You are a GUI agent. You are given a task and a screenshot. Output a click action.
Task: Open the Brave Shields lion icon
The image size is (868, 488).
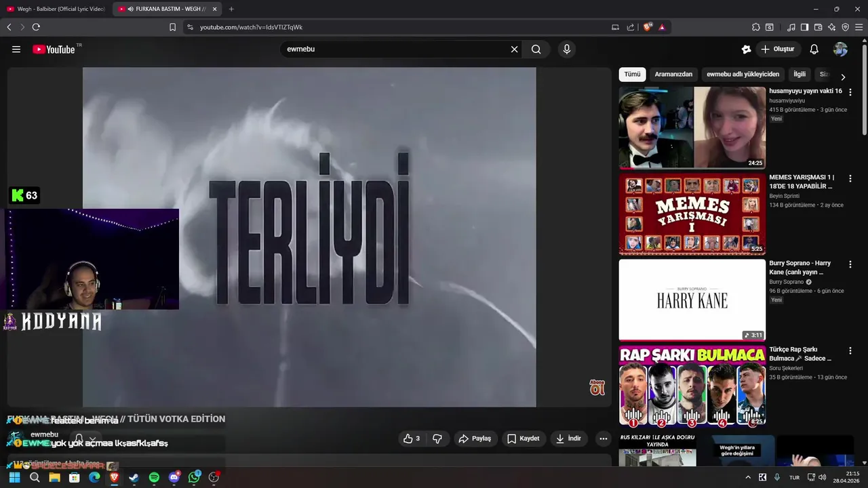[648, 27]
